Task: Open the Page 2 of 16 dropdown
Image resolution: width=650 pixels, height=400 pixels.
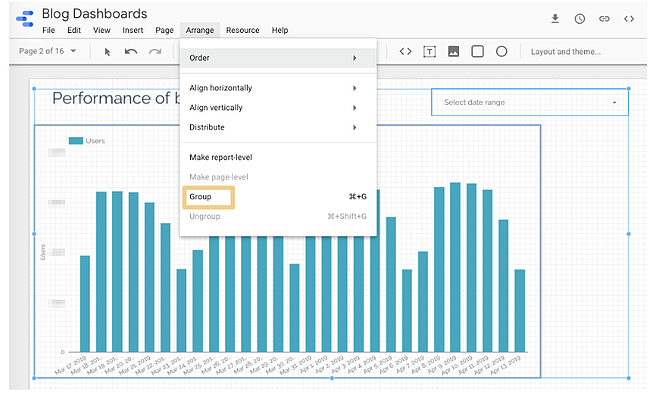Action: point(47,51)
